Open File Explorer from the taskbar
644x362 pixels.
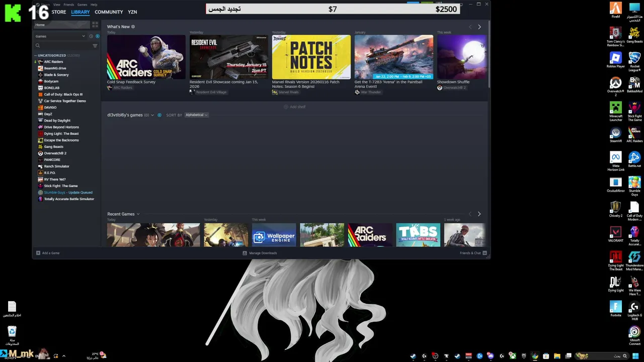(557, 356)
